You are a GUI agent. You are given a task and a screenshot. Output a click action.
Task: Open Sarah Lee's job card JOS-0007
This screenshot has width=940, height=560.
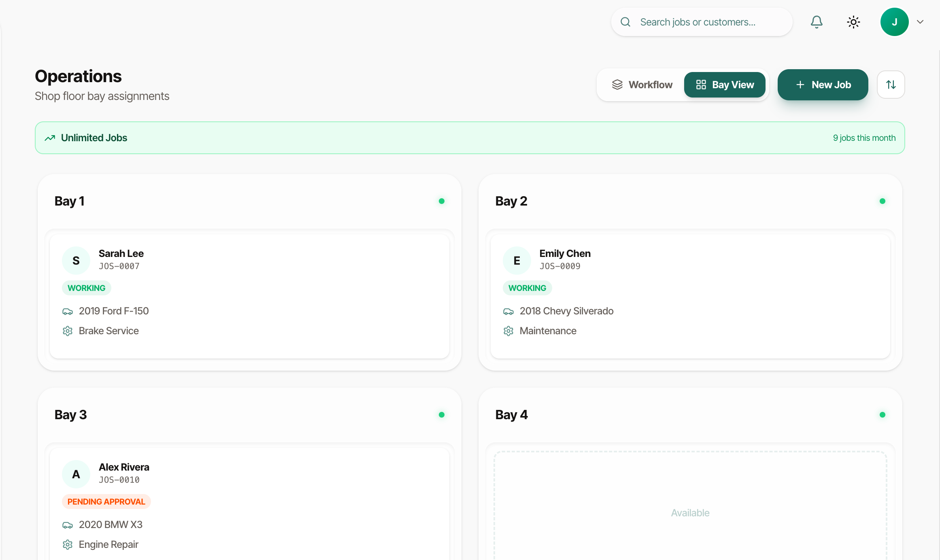point(249,296)
